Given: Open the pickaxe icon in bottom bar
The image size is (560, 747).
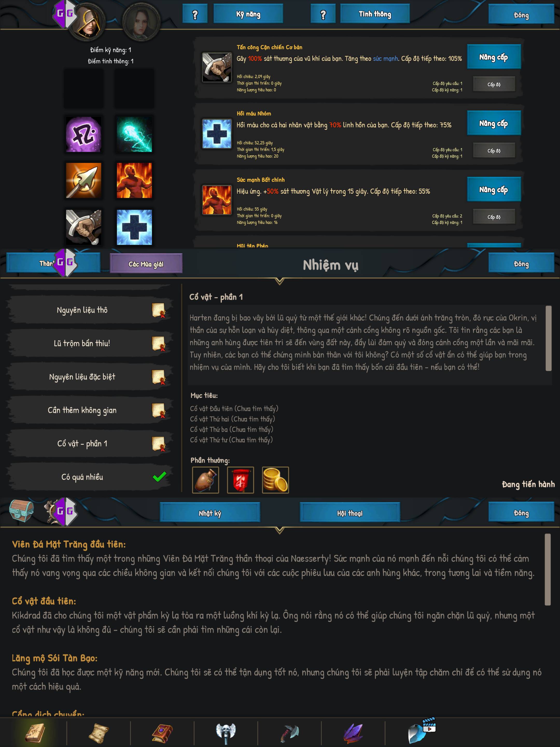Looking at the screenshot, I should (289, 733).
